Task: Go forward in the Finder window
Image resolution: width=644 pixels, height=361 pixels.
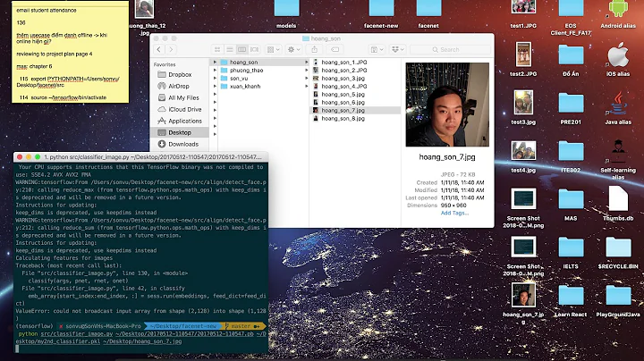Action: coord(171,50)
